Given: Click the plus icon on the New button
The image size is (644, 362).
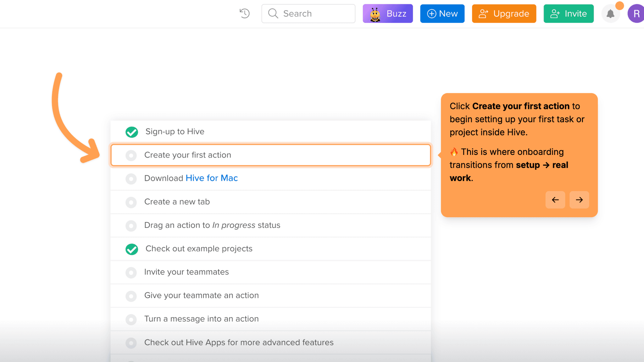Looking at the screenshot, I should click(431, 14).
